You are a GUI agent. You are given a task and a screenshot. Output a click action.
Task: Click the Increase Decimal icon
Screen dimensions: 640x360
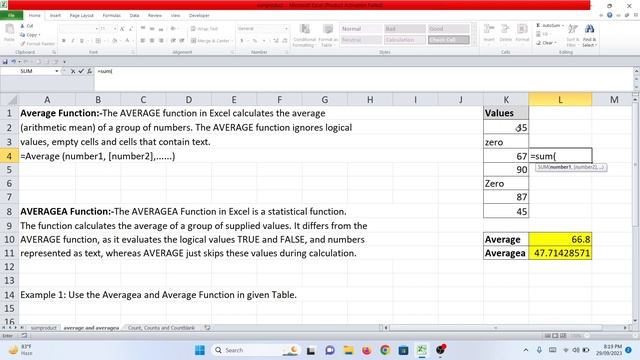[x=276, y=41]
